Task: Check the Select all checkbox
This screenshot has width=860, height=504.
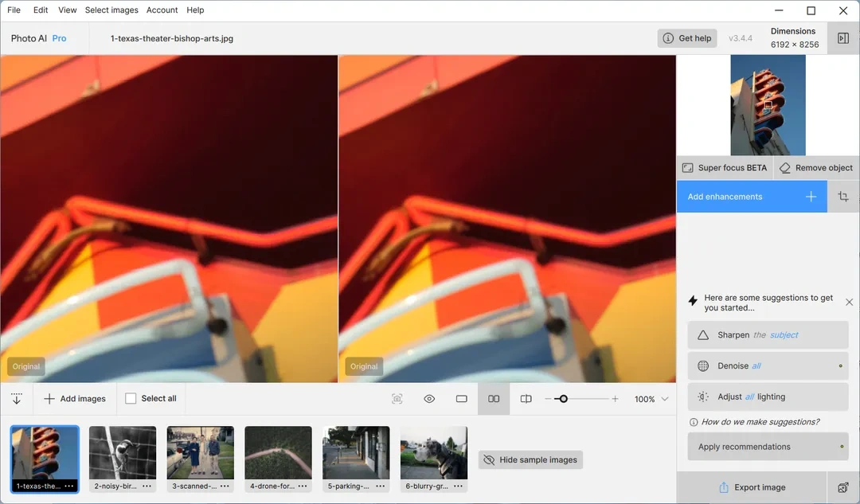Action: 131,399
